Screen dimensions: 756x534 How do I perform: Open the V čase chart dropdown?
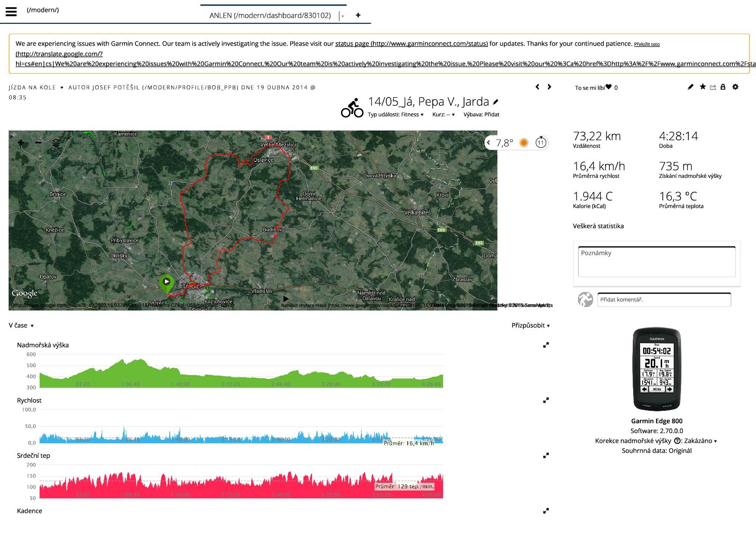click(21, 326)
